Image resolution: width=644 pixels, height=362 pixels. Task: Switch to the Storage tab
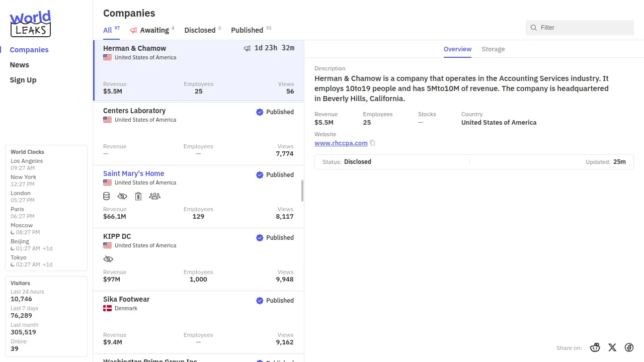click(x=493, y=49)
